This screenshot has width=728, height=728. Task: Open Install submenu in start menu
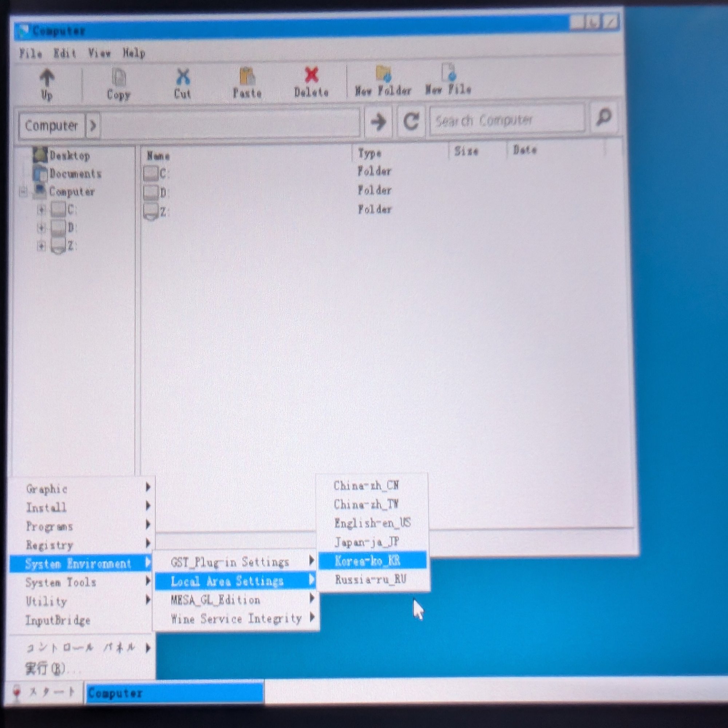82,507
